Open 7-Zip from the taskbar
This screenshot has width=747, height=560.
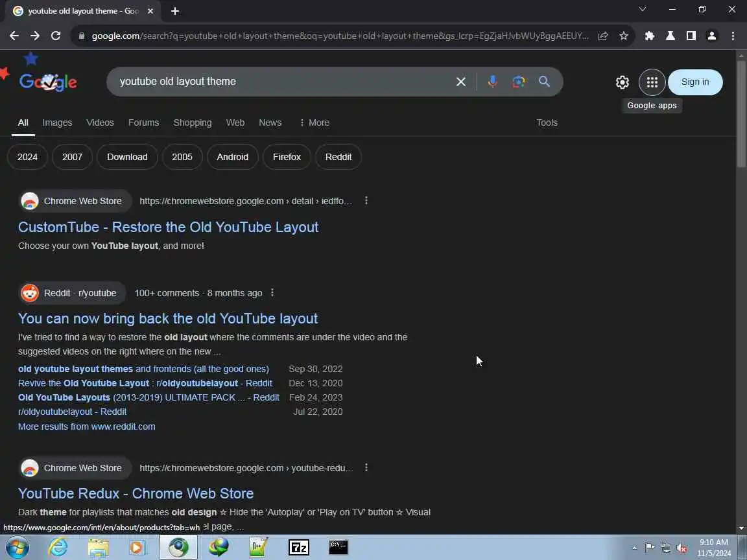click(x=299, y=547)
